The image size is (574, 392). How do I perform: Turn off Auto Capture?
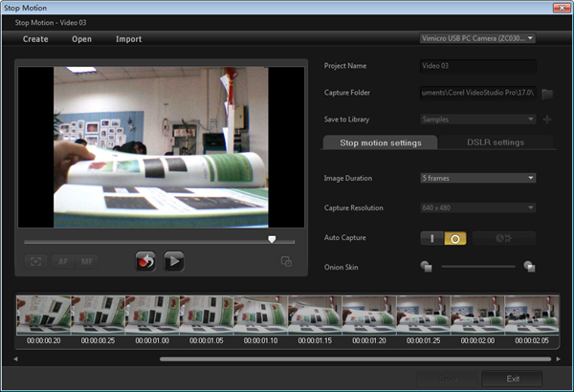point(455,238)
